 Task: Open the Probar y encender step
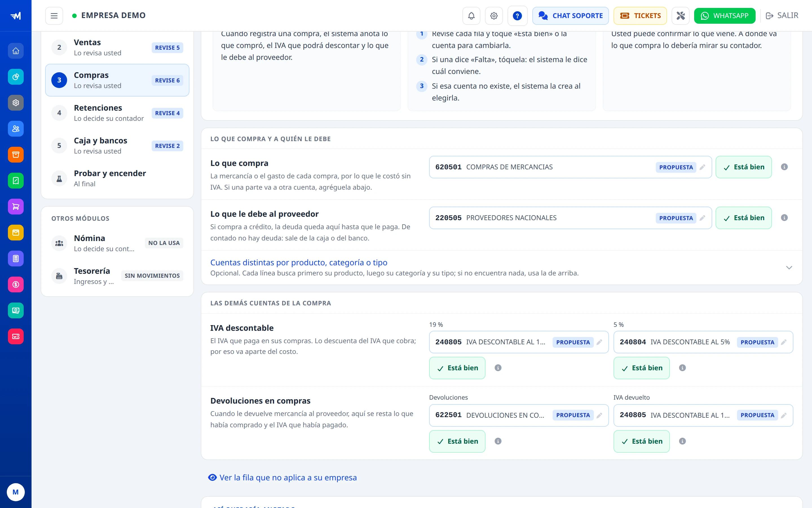[117, 178]
